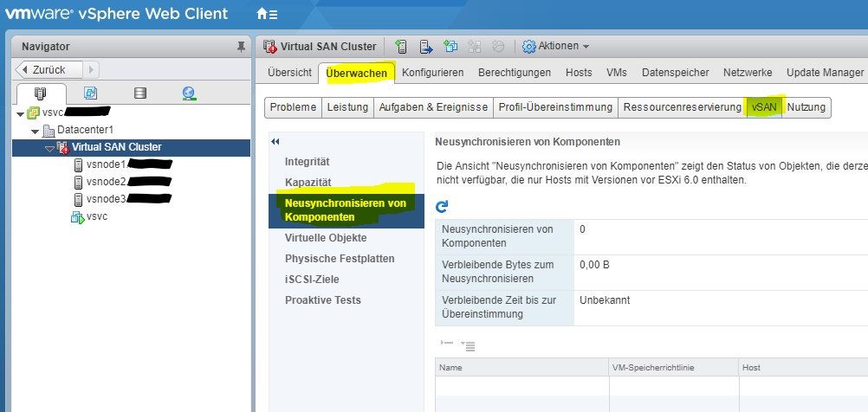This screenshot has width=868, height=412.
Task: Collapse the Datacenter1 tree node
Action: 35,132
